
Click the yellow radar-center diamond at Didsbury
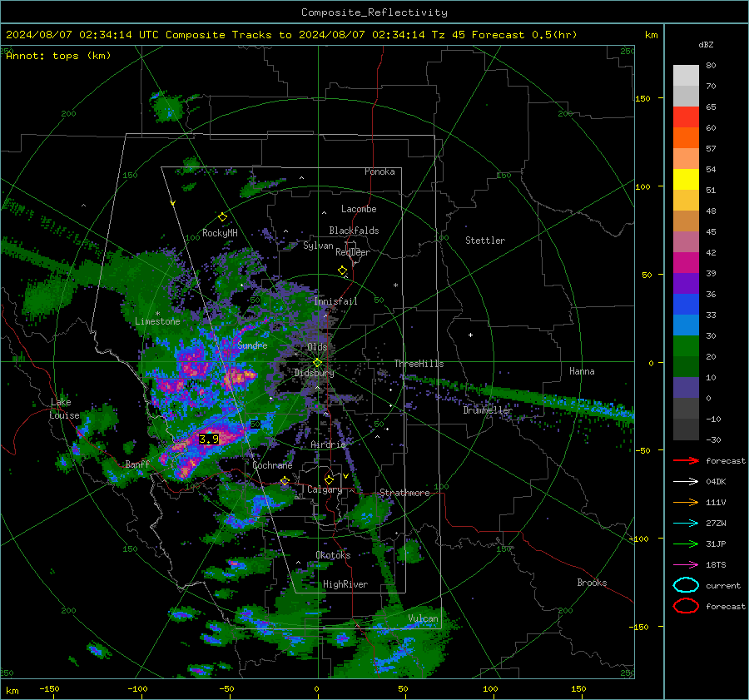click(x=317, y=363)
